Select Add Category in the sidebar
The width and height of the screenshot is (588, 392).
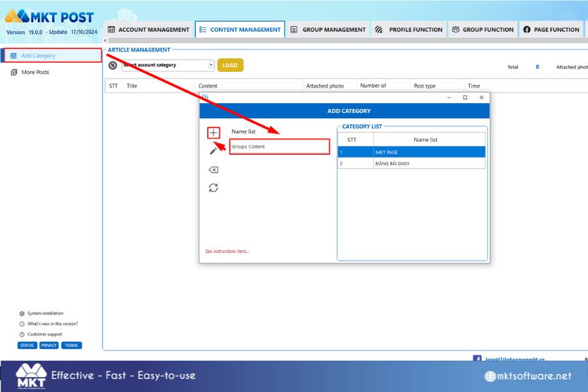[x=52, y=56]
